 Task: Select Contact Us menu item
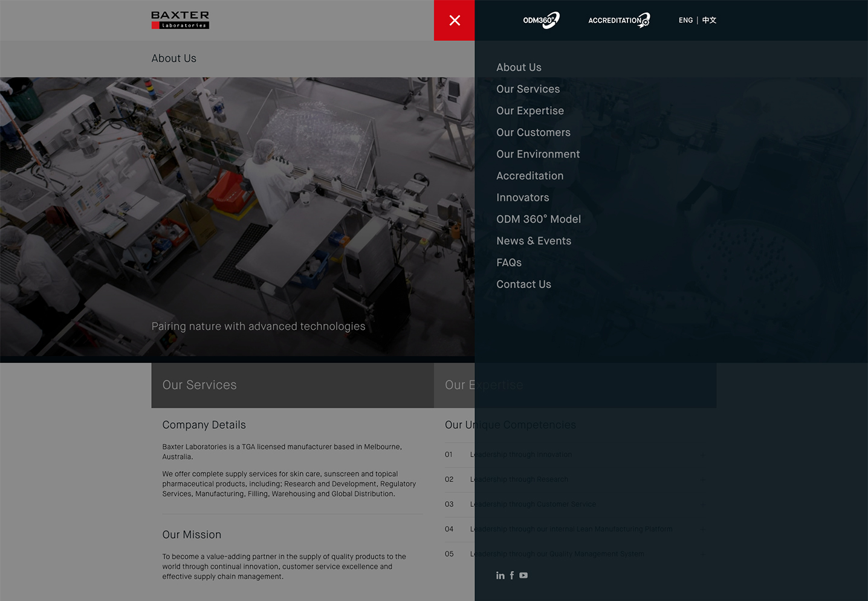coord(523,285)
